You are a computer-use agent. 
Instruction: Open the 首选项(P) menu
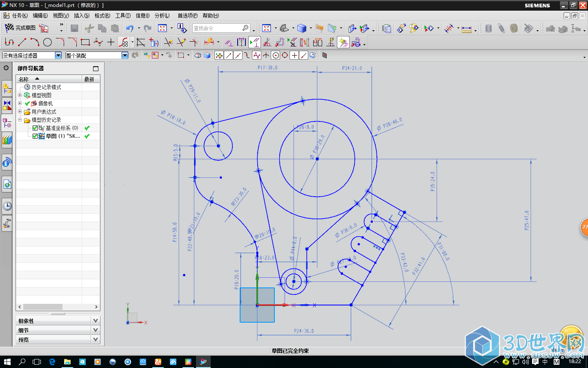[x=187, y=16]
